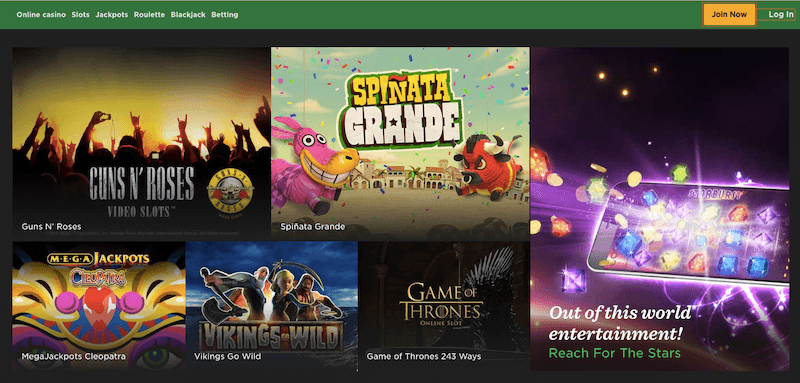
Task: Click the Reach For The Stars link
Action: point(614,353)
